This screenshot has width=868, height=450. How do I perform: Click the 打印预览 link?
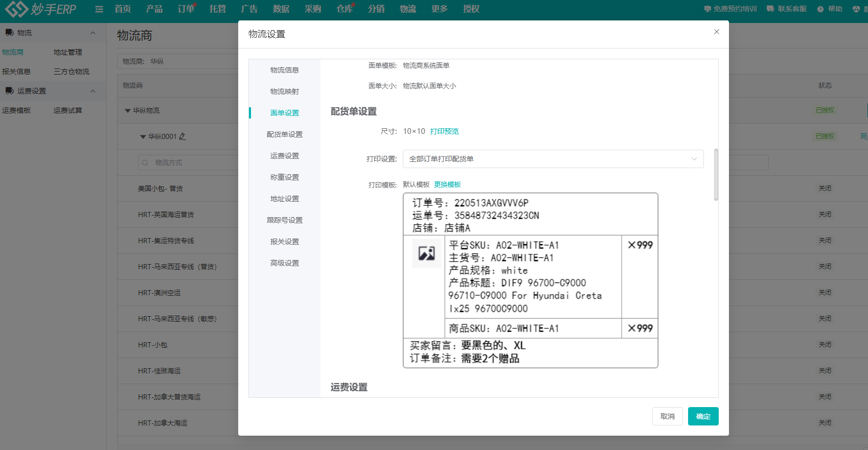coord(444,131)
